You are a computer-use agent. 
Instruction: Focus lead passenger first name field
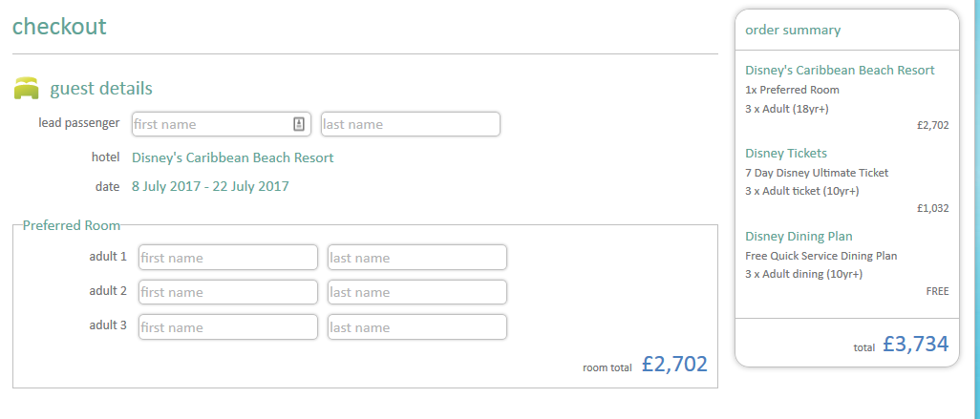[210, 124]
